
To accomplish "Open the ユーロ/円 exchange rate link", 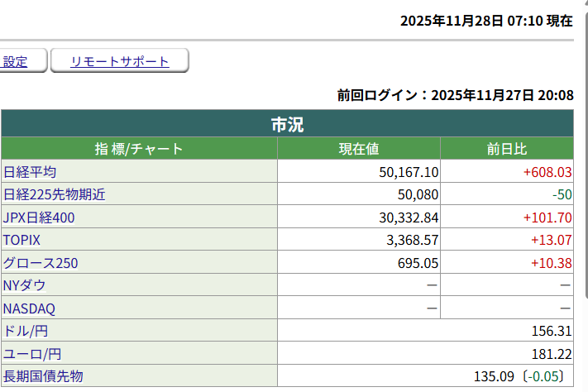I will point(32,354).
